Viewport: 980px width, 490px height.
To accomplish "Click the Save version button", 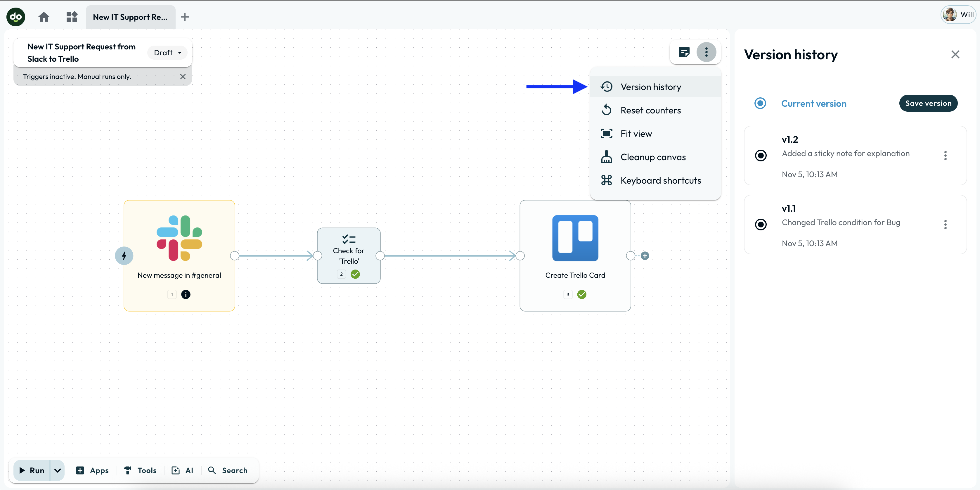I will coord(928,103).
